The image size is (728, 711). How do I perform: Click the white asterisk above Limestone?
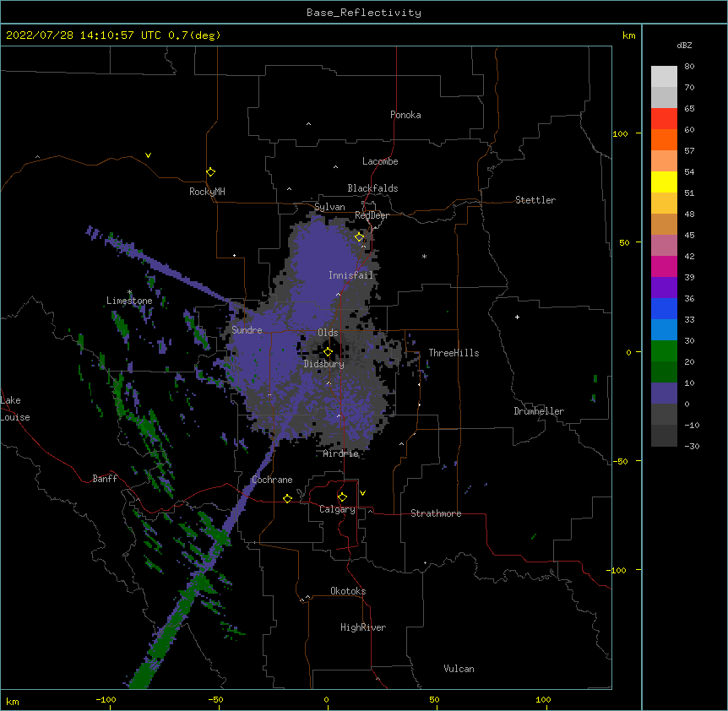pos(129,292)
